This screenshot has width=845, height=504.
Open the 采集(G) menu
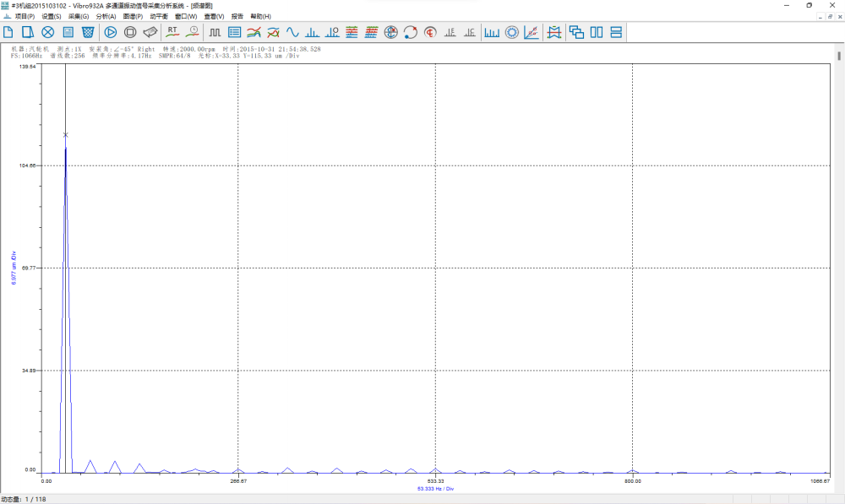coord(79,17)
